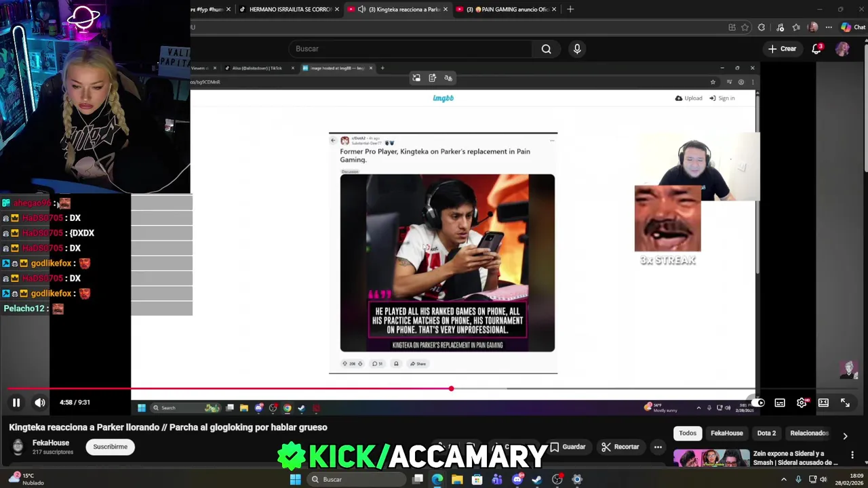Click Upload in the imgbb page
This screenshot has height=488, width=868.
(x=688, y=98)
